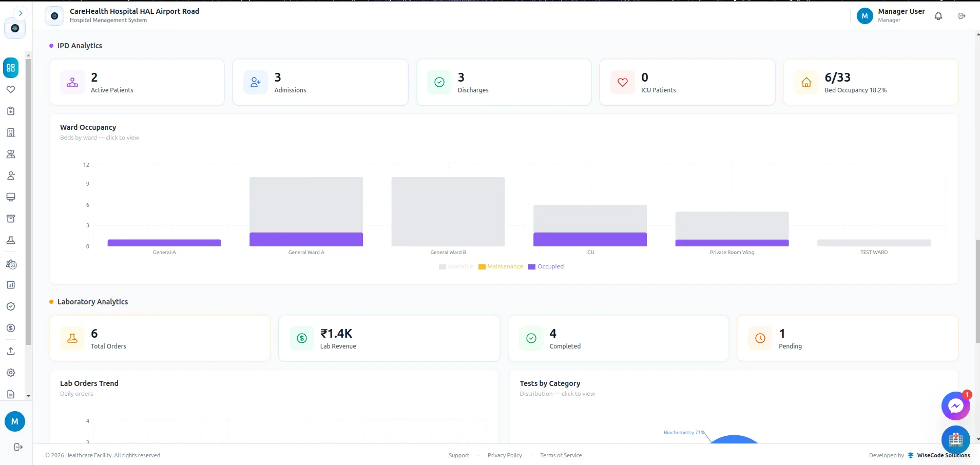Open the dollar billing sidebar icon
This screenshot has width=980, height=465.
coord(11,328)
